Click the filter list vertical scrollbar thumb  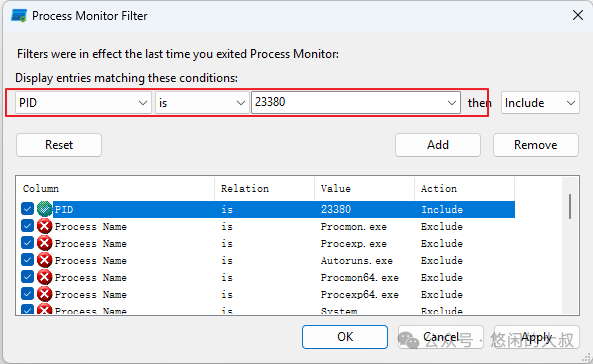(x=570, y=206)
